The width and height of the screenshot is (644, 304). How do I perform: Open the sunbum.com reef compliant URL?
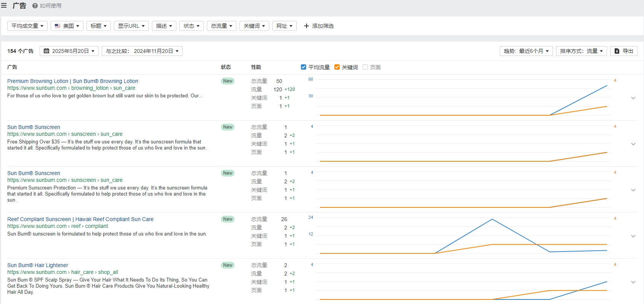(58, 226)
